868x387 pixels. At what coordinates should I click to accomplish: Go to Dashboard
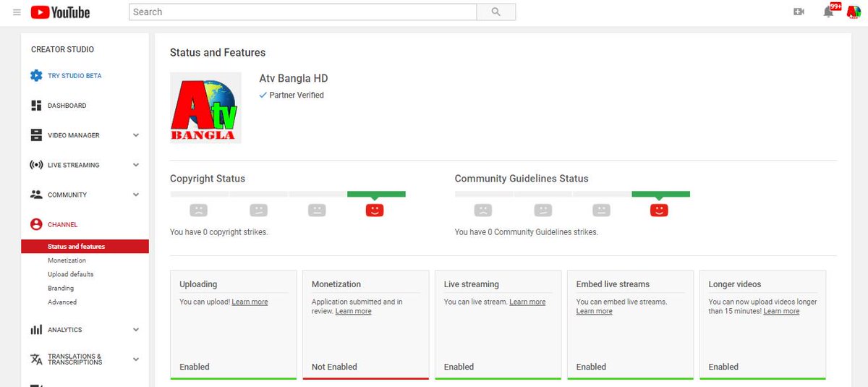(x=67, y=106)
